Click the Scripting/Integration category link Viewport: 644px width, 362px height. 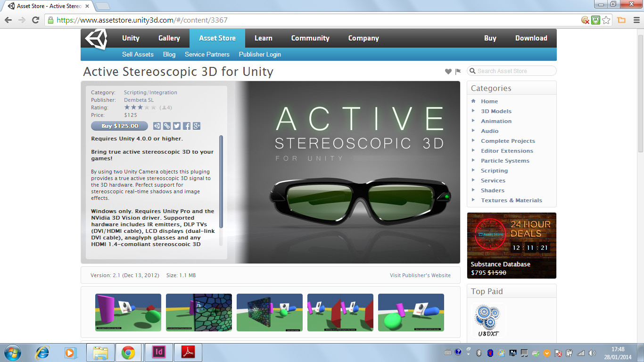pyautogui.click(x=150, y=92)
